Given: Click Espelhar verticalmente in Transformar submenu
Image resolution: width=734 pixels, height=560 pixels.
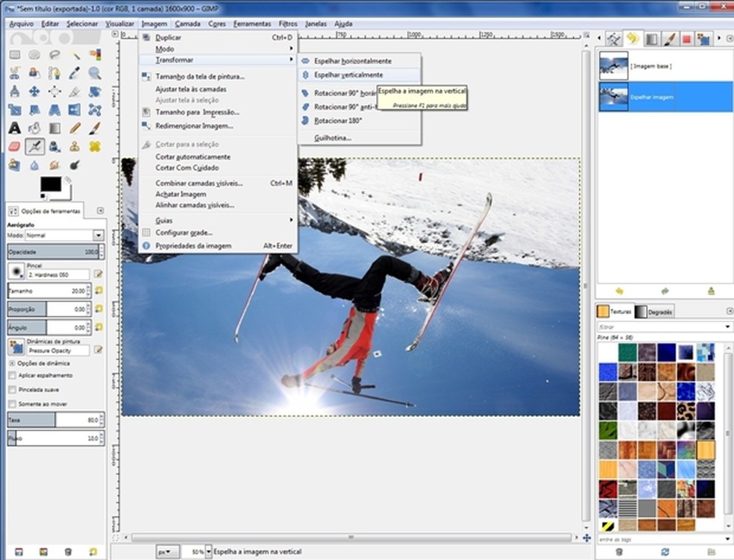Looking at the screenshot, I should [x=348, y=75].
